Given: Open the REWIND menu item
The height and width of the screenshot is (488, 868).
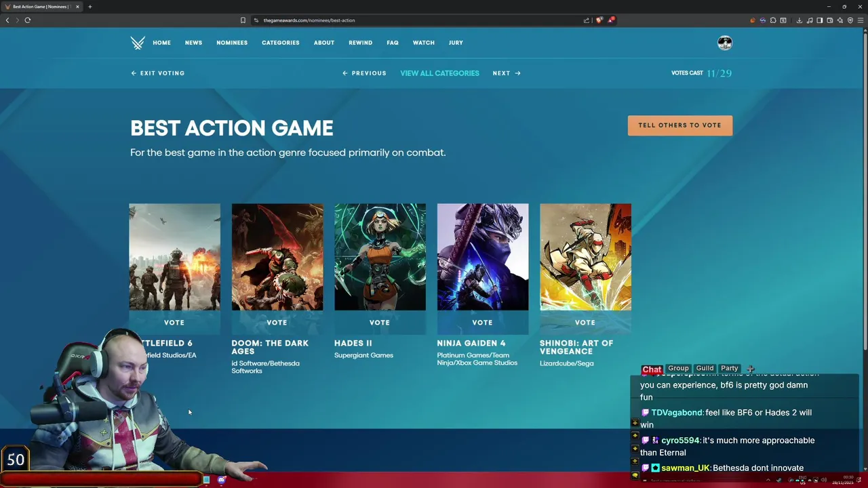Looking at the screenshot, I should (x=360, y=43).
